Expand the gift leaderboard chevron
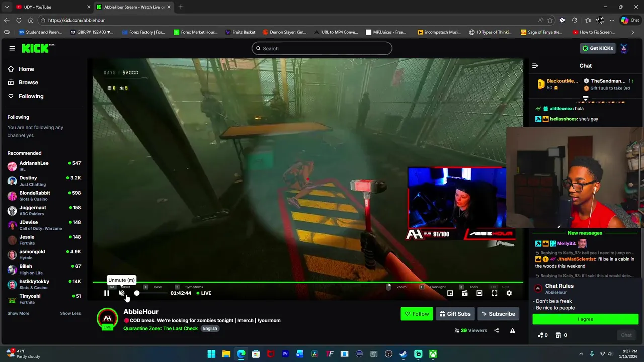 point(586,98)
